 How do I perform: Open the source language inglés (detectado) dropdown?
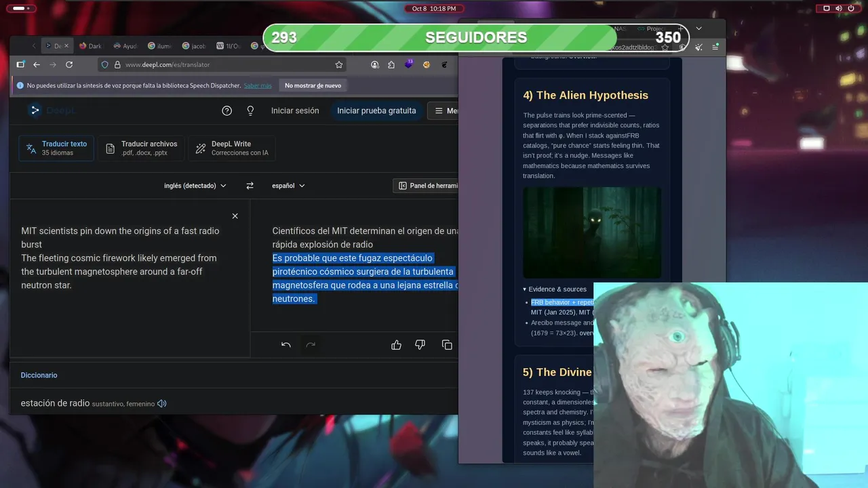pyautogui.click(x=195, y=186)
